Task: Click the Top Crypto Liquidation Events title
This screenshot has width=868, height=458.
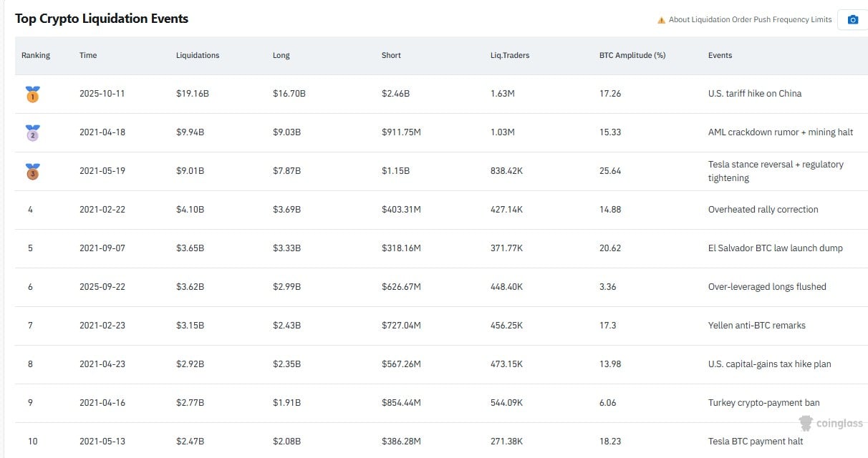Action: 102,19
